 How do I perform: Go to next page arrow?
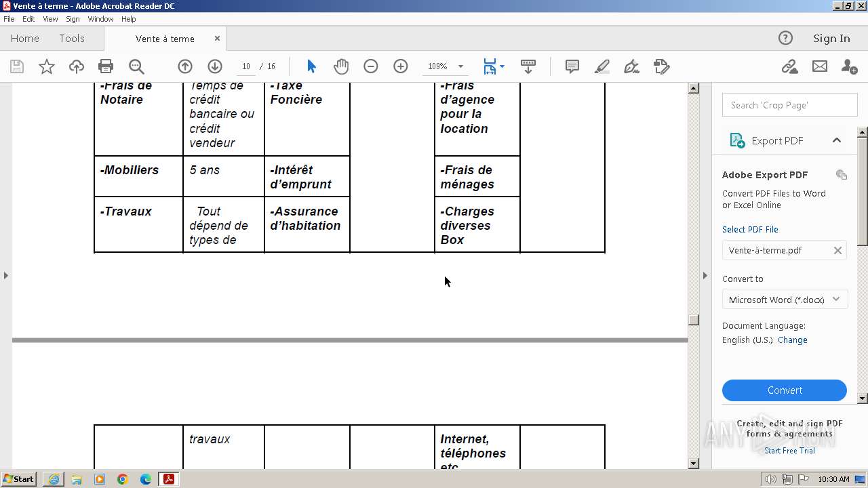pyautogui.click(x=215, y=66)
